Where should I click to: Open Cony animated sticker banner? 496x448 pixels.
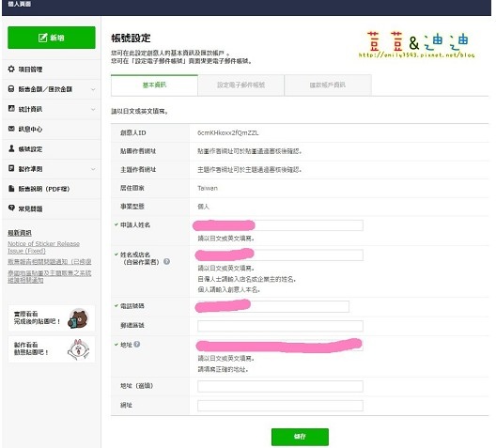52,349
